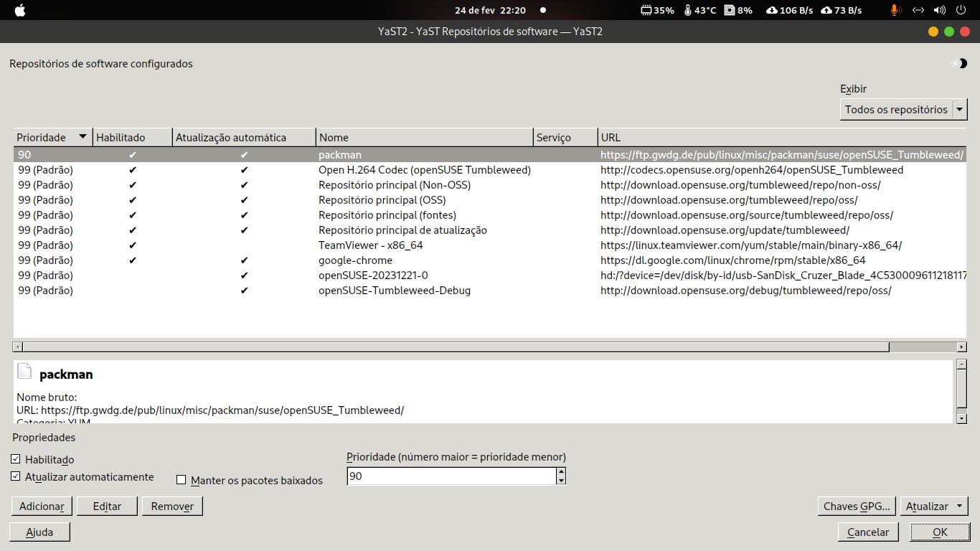980x551 pixels.
Task: Enable Manter os pacotes baixados
Action: pyautogui.click(x=182, y=480)
